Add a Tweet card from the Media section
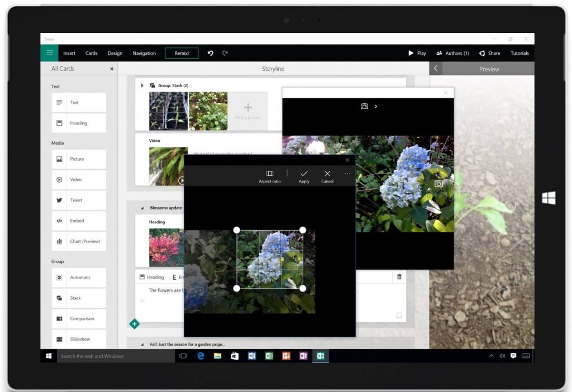Screen dimensions: 572x392 tap(78, 200)
